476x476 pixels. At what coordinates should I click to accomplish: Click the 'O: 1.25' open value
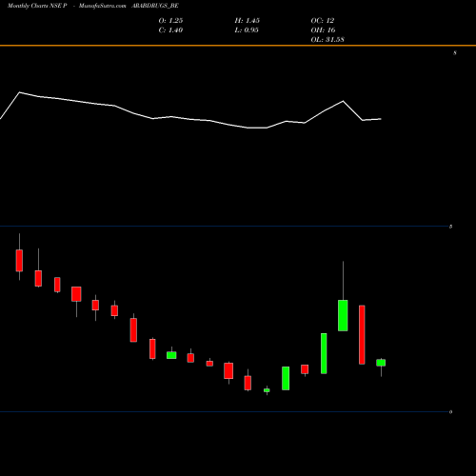[x=170, y=21]
